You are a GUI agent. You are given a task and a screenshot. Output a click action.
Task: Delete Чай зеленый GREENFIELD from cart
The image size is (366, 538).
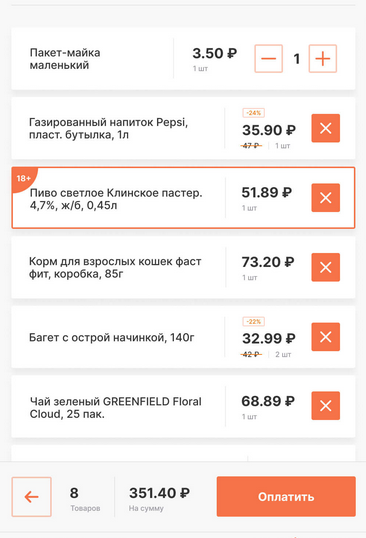pos(326,406)
